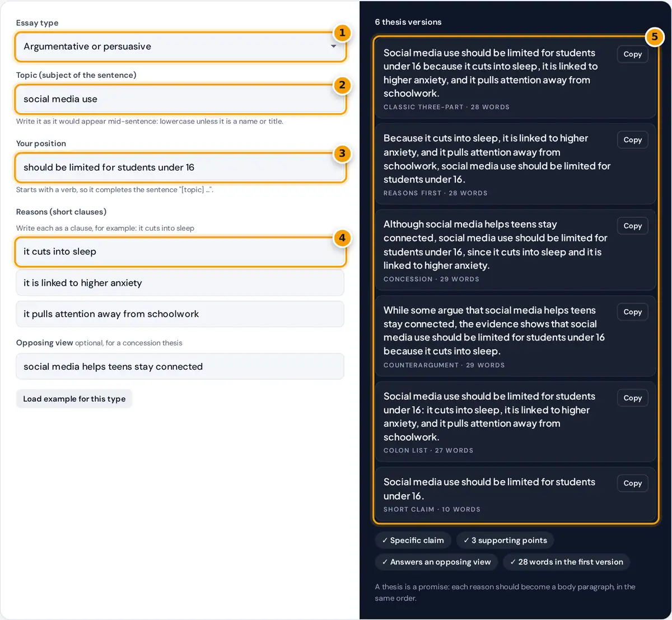
Task: Click the Opposing view input field
Action: 180,367
